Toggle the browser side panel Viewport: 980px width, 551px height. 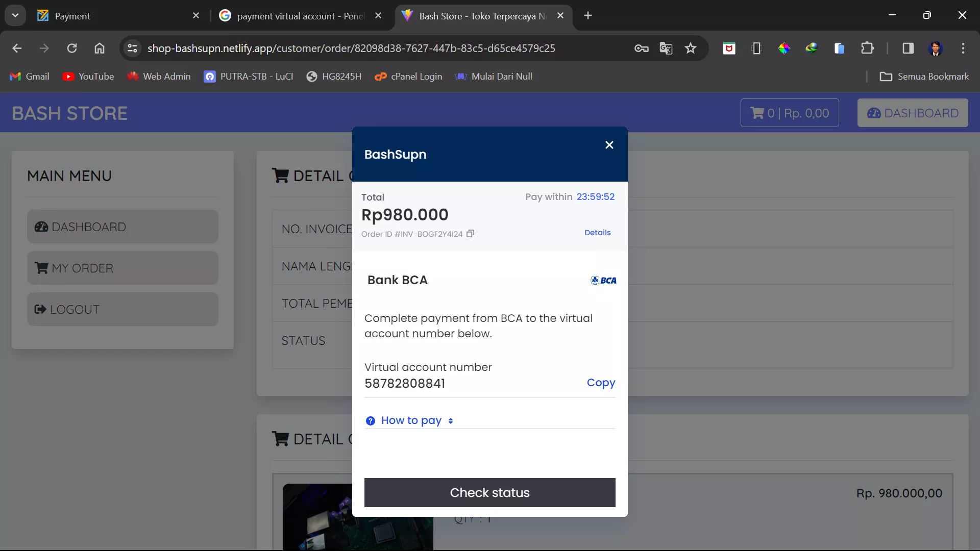pyautogui.click(x=908, y=48)
